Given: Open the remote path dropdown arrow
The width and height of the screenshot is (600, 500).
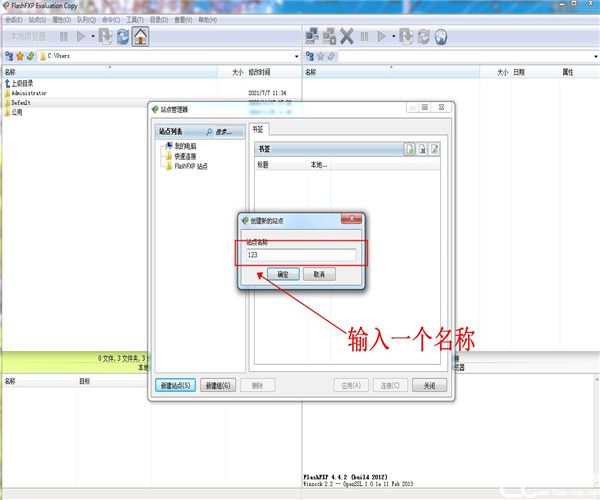Looking at the screenshot, I should pos(596,57).
